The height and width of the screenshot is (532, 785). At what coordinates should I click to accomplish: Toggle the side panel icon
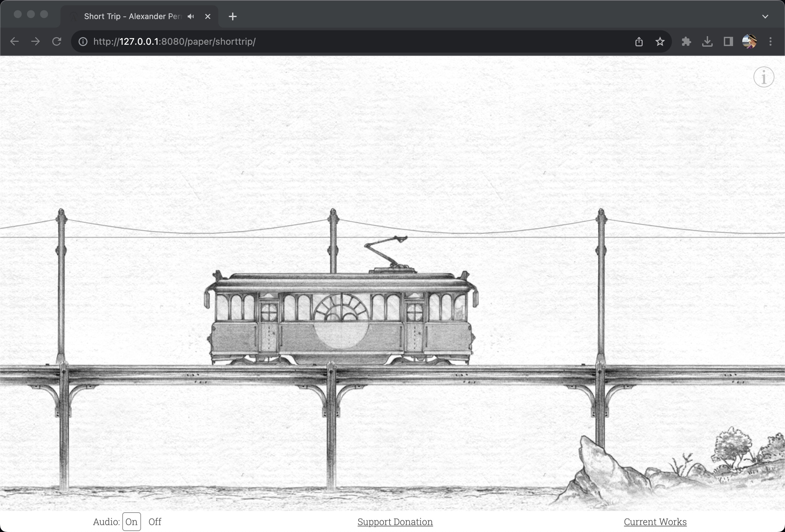pyautogui.click(x=728, y=41)
